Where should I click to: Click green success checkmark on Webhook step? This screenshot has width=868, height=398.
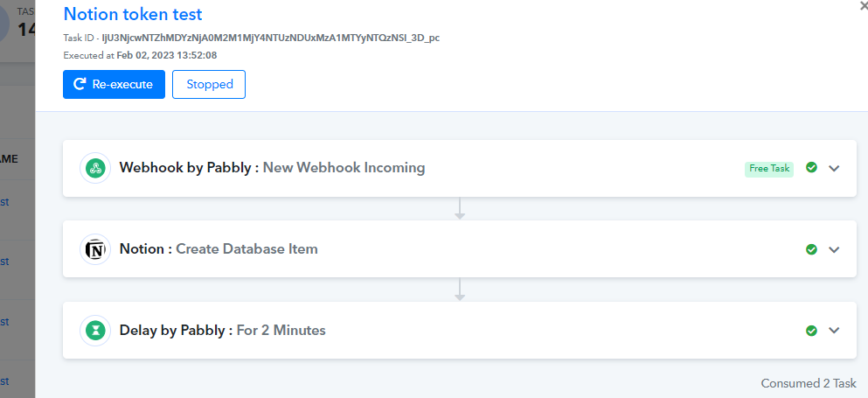click(x=811, y=167)
